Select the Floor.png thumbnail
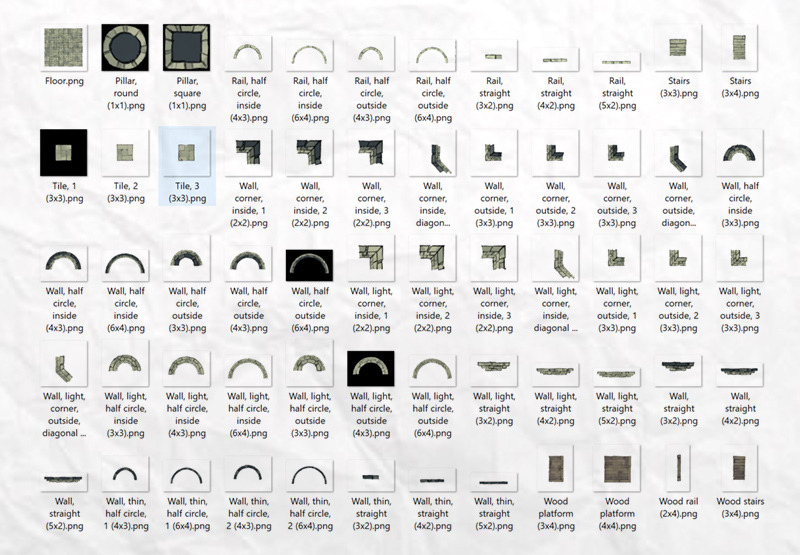 64,47
